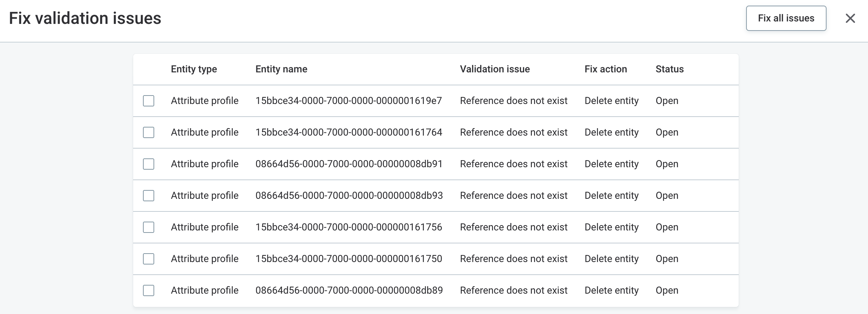Toggle the checkbox for entity ending 161750

coord(149,259)
